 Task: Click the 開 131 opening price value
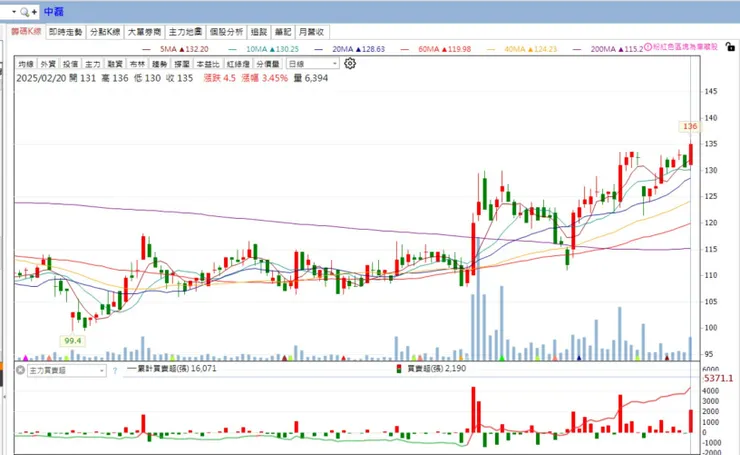pos(83,78)
